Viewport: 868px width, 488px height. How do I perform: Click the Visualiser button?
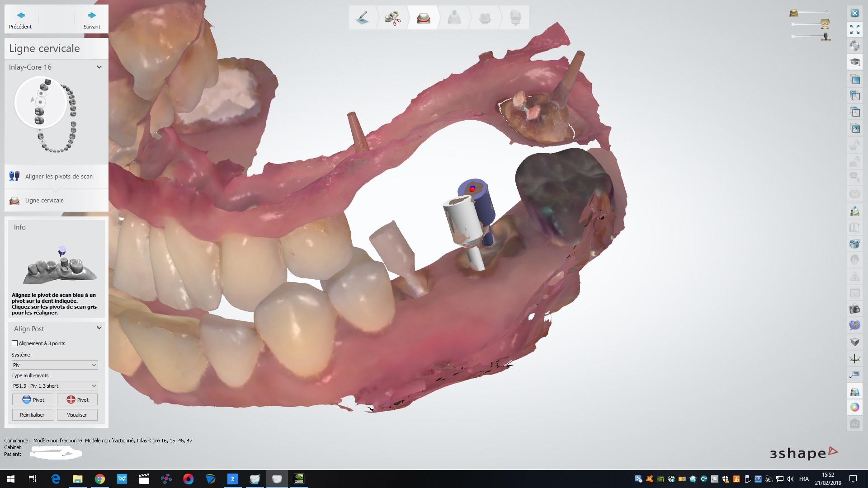[77, 415]
